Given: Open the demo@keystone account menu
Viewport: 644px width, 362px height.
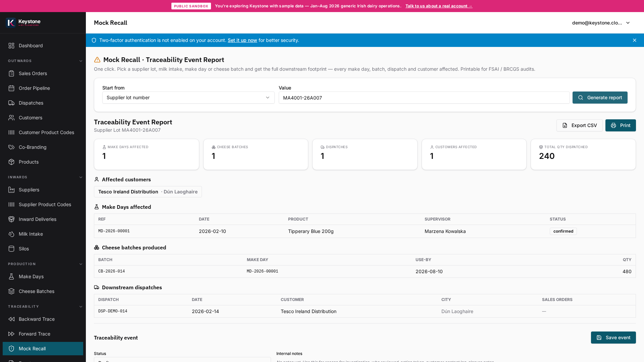Looking at the screenshot, I should pyautogui.click(x=601, y=23).
